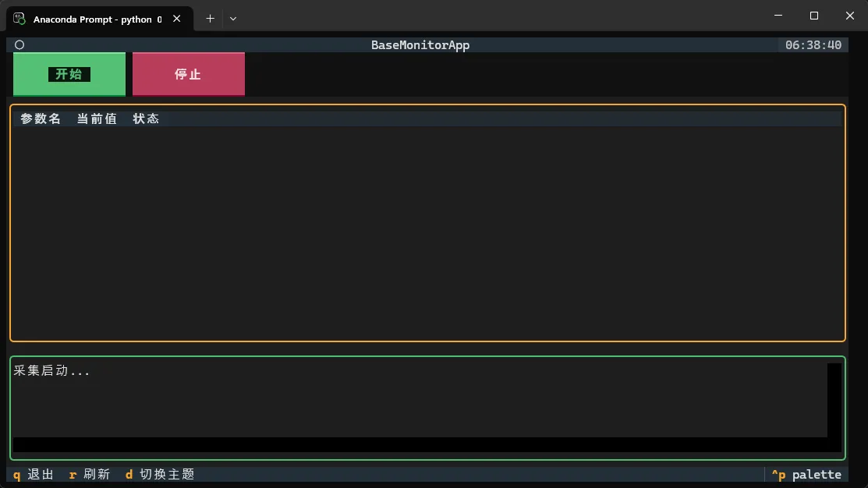Click the 当前值 column header
Viewport: 868px width, 488px height.
pyautogui.click(x=97, y=118)
